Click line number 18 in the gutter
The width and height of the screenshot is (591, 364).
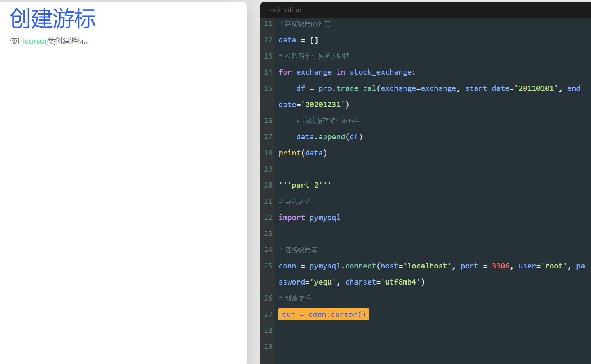click(268, 153)
